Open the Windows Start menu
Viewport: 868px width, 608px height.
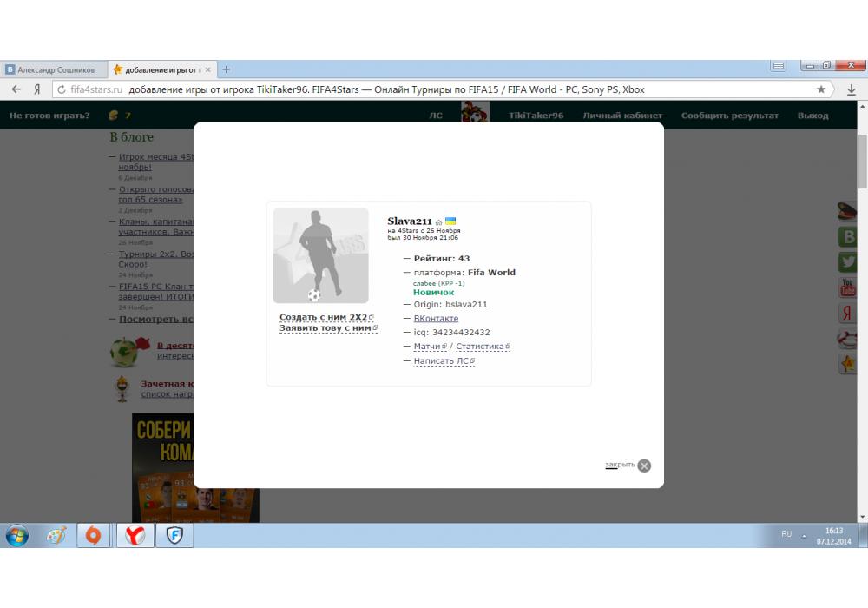[17, 536]
